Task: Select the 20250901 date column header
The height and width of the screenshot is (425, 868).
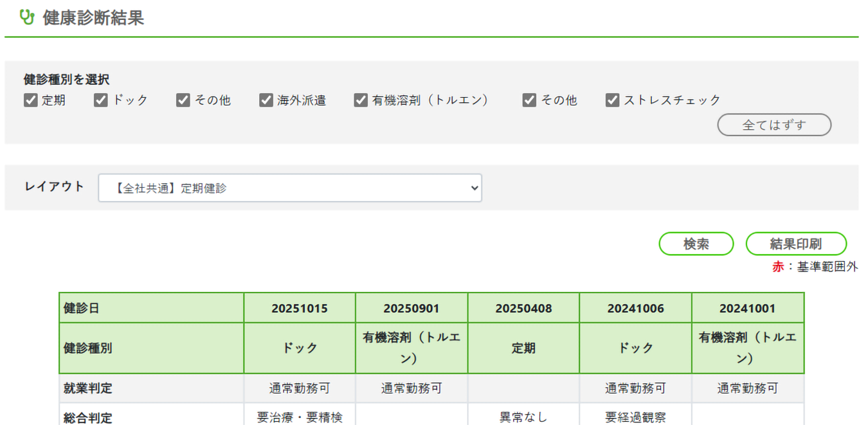Action: (411, 309)
